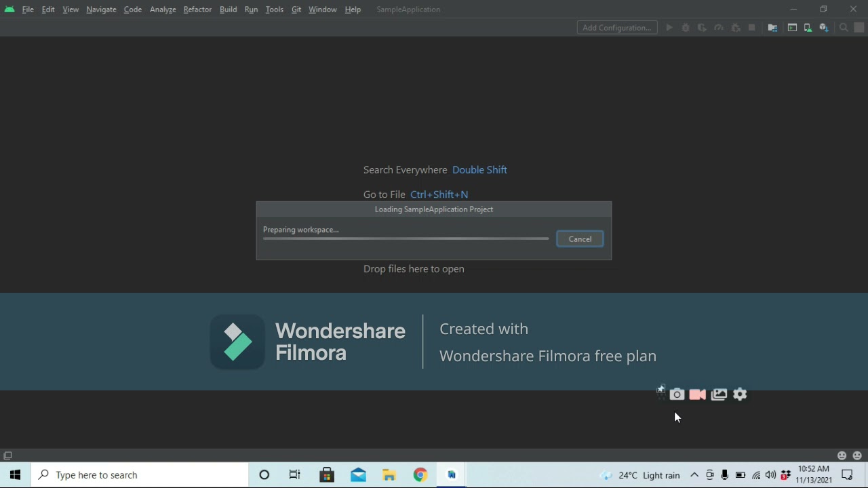Open the volume speaker tray icon

(771, 475)
